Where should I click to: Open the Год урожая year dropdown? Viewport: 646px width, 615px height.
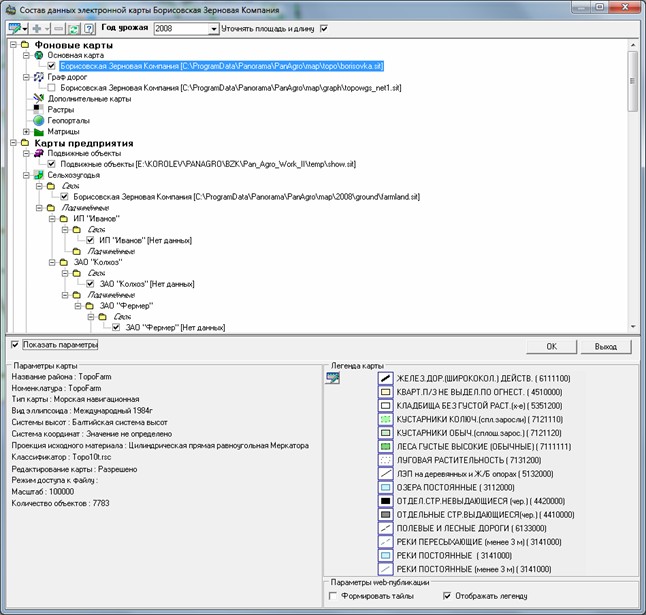pos(214,30)
